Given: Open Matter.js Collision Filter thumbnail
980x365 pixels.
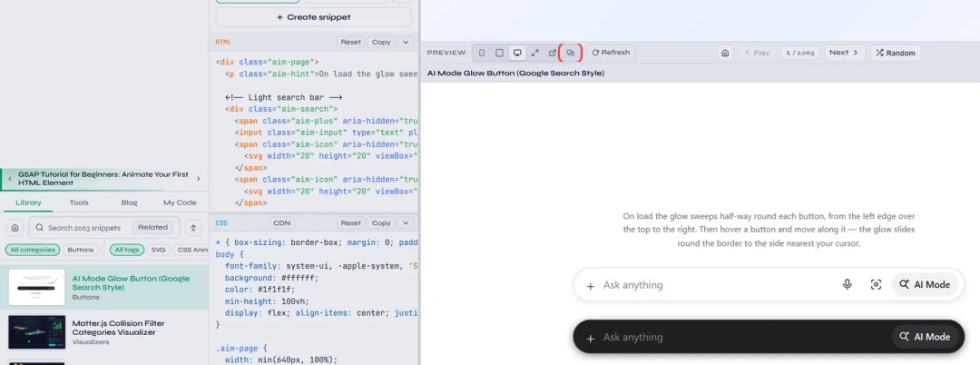Looking at the screenshot, I should click(x=37, y=332).
